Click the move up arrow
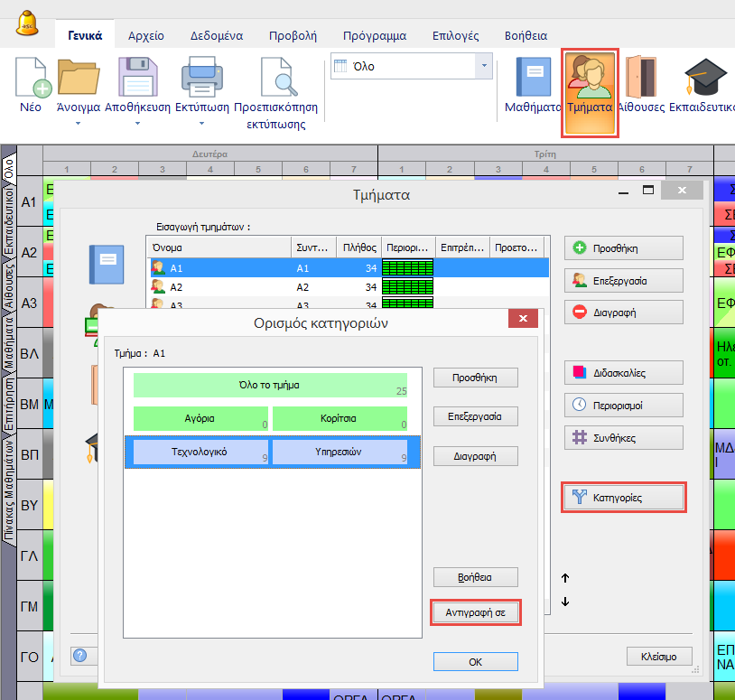Image resolution: width=735 pixels, height=700 pixels. pos(565,578)
